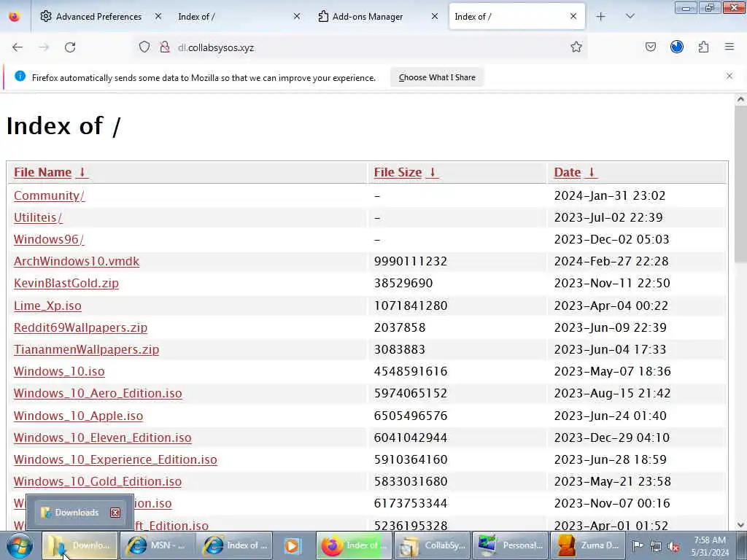The height and width of the screenshot is (560, 747).
Task: Download Lime_Xp.iso
Action: coord(47,306)
